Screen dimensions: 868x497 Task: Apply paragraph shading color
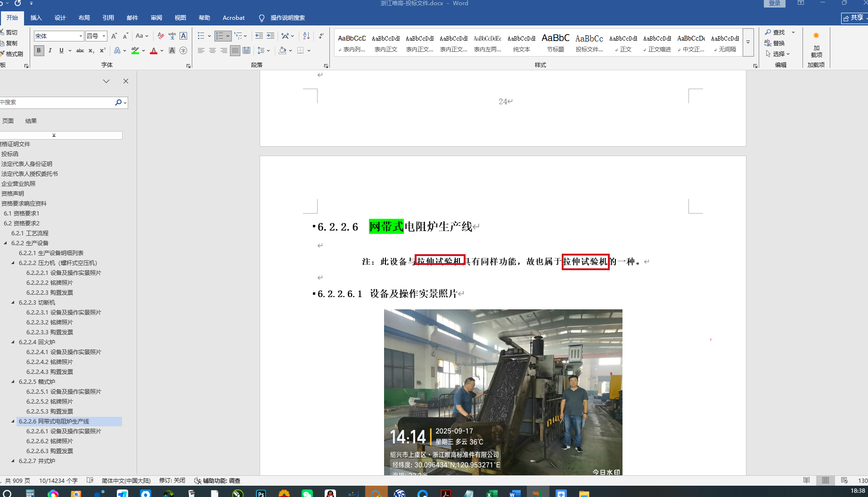click(x=282, y=50)
